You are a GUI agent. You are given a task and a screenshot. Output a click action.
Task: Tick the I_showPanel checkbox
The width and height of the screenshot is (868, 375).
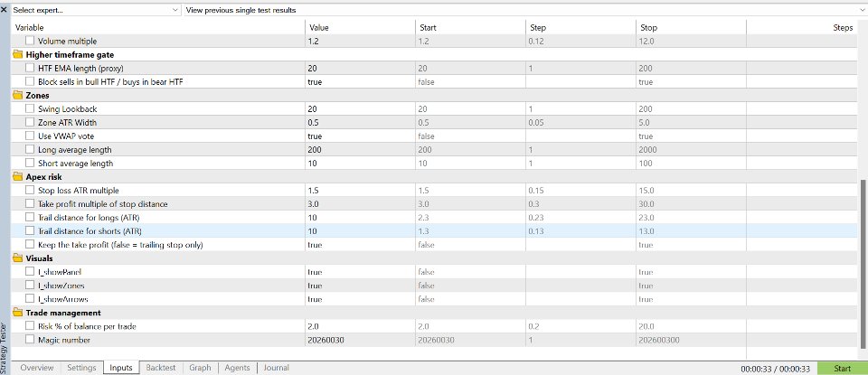tap(30, 272)
